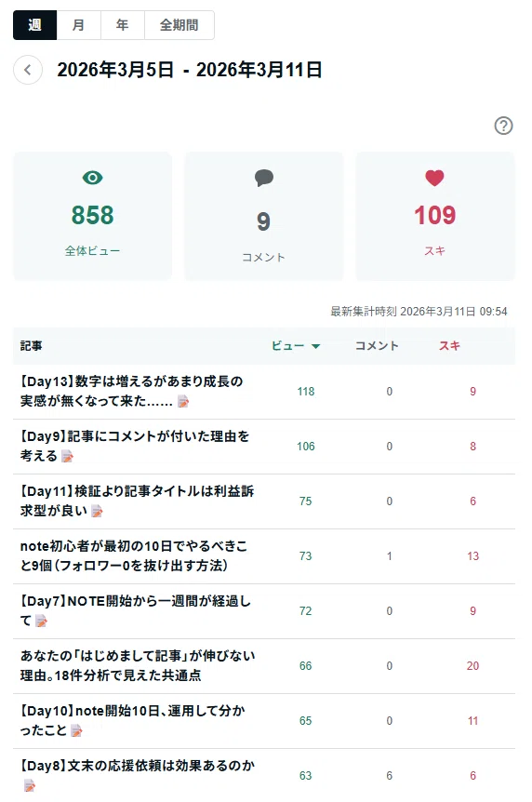The image size is (532, 802).
Task: Switch to the 年 tab
Action: (x=122, y=25)
